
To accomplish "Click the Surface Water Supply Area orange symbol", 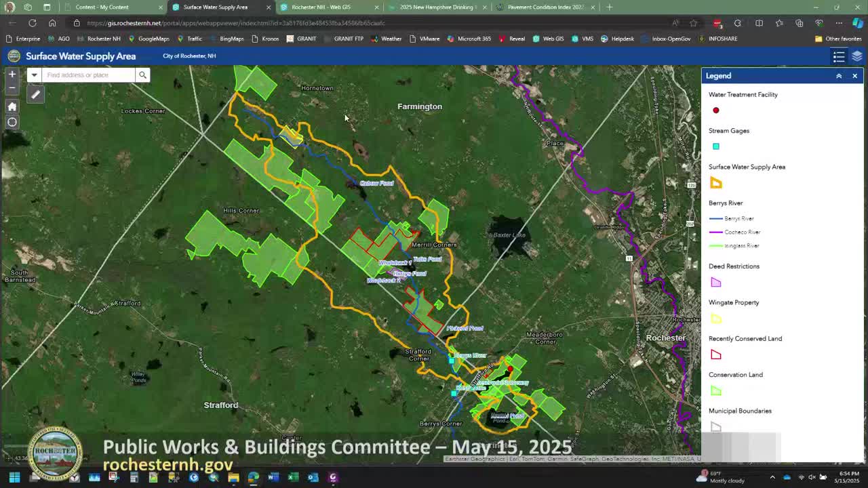I will [x=716, y=183].
